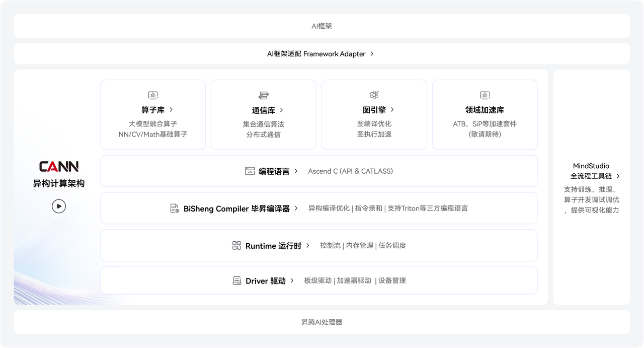
Task: Play the CANN introduction video
Action: coord(59,206)
